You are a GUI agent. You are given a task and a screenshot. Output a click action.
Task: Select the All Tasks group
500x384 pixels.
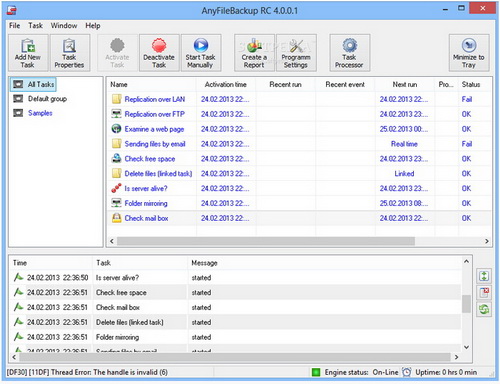tap(34, 84)
